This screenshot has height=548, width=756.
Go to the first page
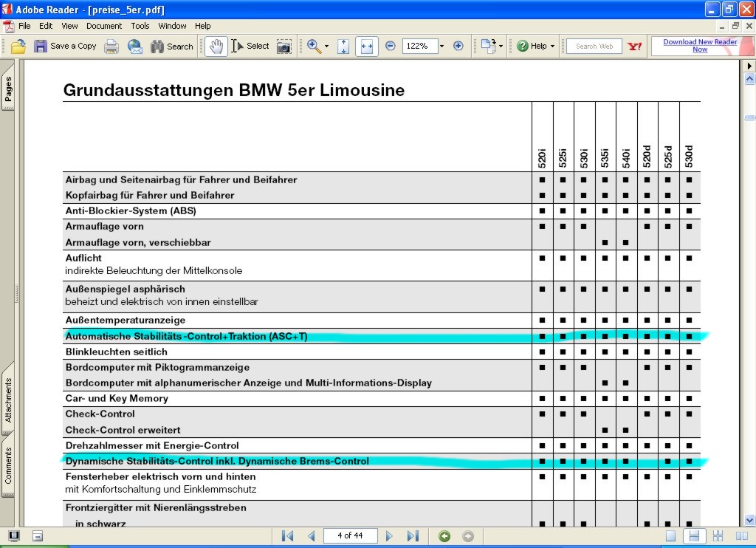click(287, 536)
